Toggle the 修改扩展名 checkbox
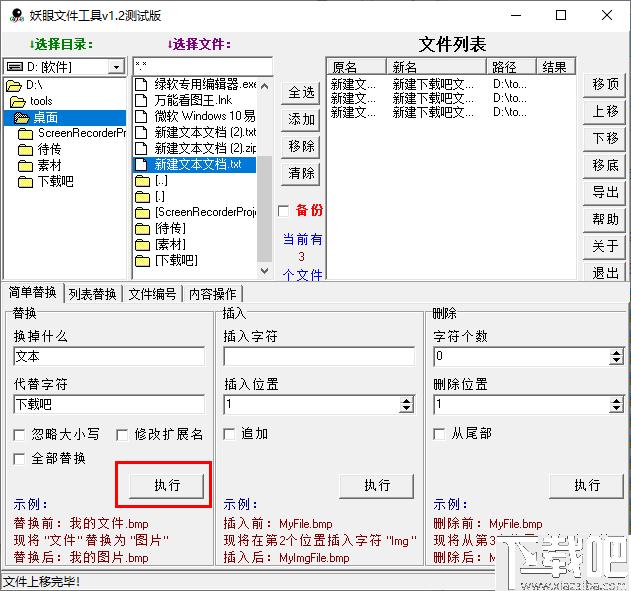The height and width of the screenshot is (591, 631). click(x=122, y=434)
